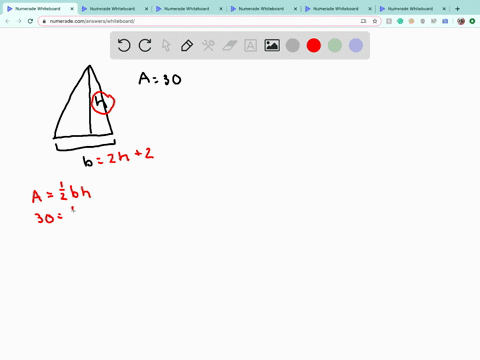
Task: Reload the whiteboard page
Action: point(30,21)
